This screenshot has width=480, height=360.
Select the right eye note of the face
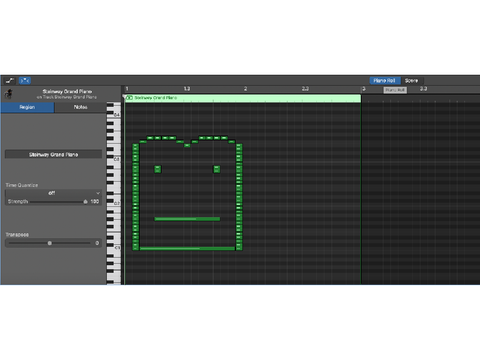click(217, 169)
